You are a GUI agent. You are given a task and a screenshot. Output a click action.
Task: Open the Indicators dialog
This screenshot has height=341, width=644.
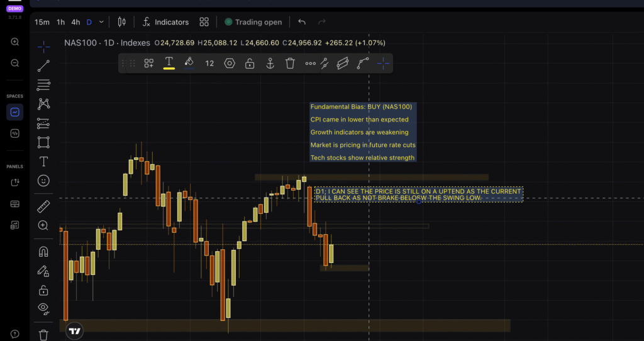pos(165,22)
